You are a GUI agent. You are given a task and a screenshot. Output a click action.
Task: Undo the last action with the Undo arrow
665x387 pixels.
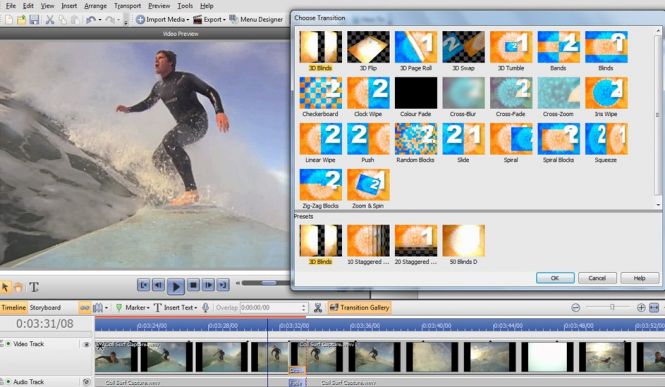click(90, 19)
